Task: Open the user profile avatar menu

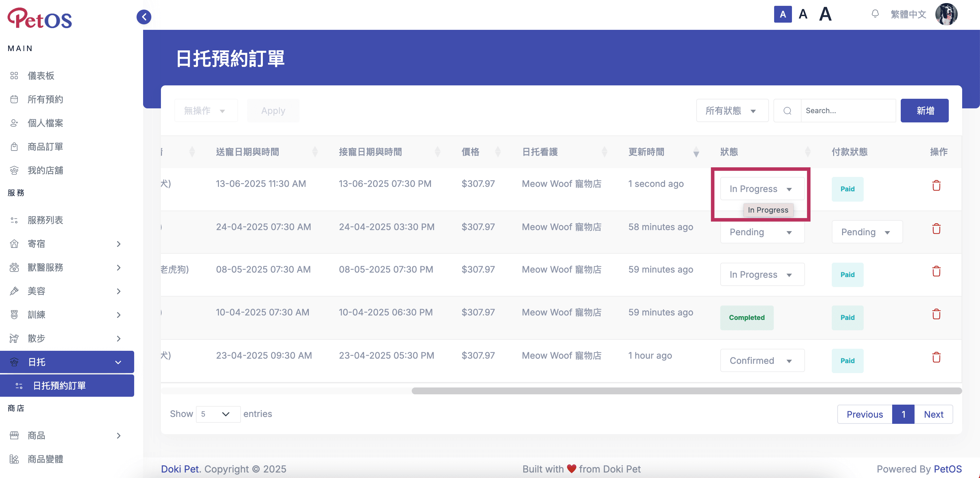Action: [946, 14]
